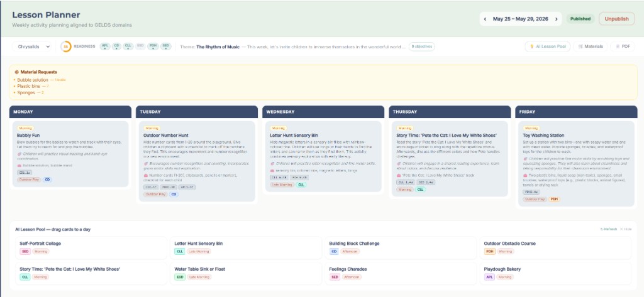
Task: Open the AI Lesson Pool button
Action: click(x=548, y=46)
